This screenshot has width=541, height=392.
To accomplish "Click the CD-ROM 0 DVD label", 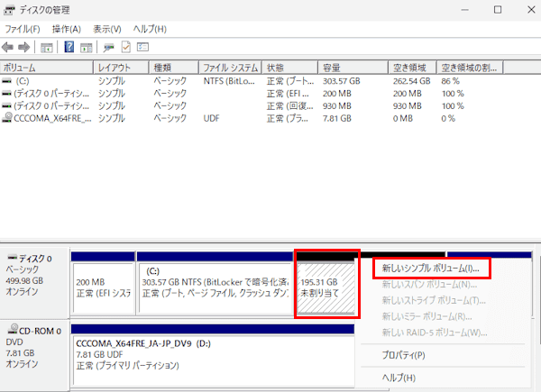I will pos(34,355).
